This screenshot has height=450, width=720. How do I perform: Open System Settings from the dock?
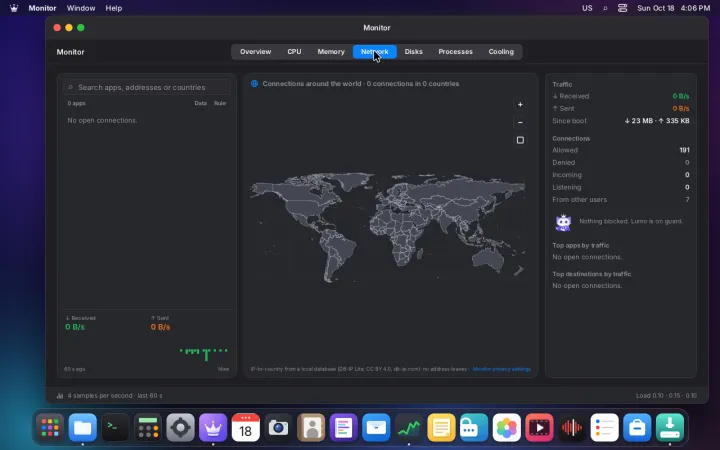tap(180, 428)
